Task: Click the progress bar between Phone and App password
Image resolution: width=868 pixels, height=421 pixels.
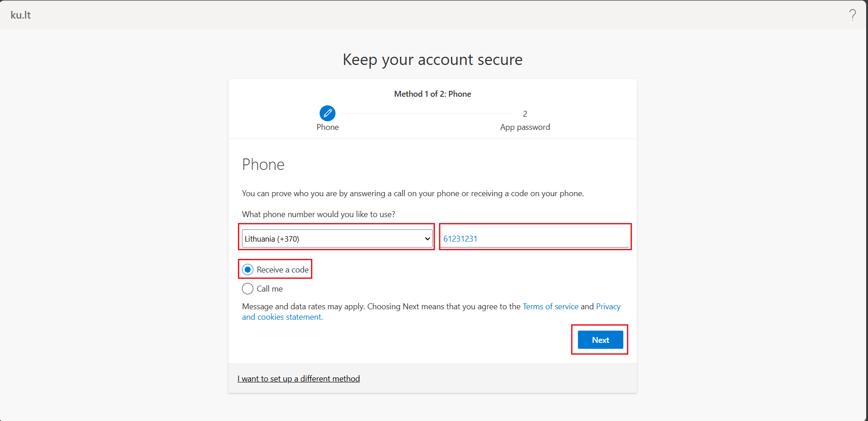Action: [x=427, y=114]
